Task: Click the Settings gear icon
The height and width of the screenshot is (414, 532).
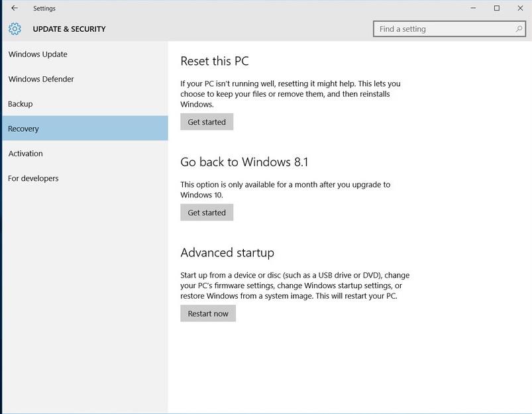Action: pos(15,29)
